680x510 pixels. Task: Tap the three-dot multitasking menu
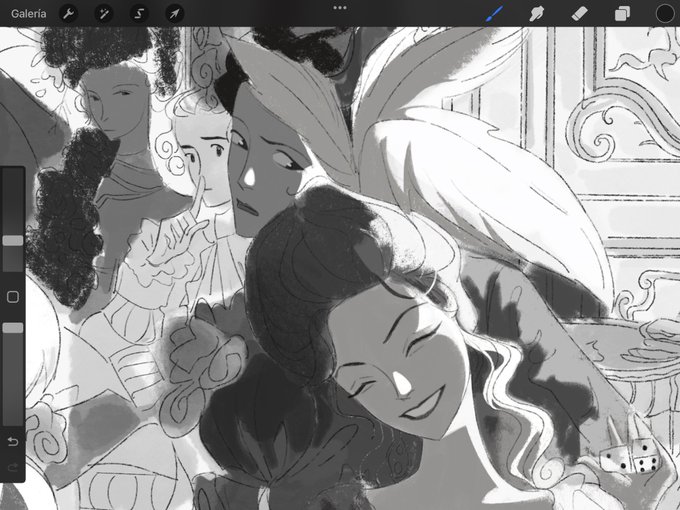coord(340,8)
